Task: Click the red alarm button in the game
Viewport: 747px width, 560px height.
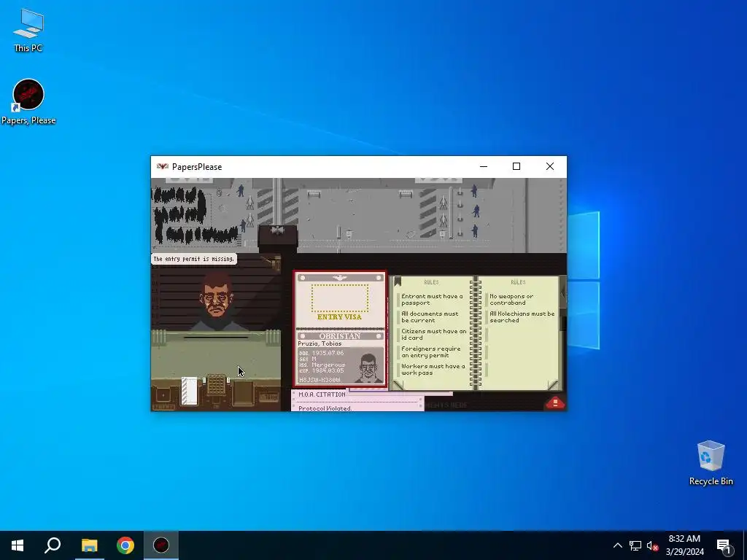Action: pos(555,402)
